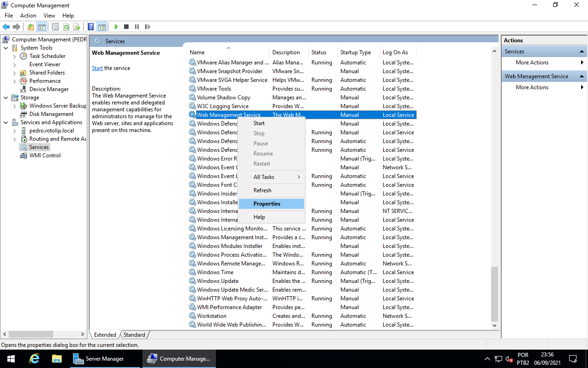Sort services by the Name column header
588x368 pixels.
click(197, 52)
